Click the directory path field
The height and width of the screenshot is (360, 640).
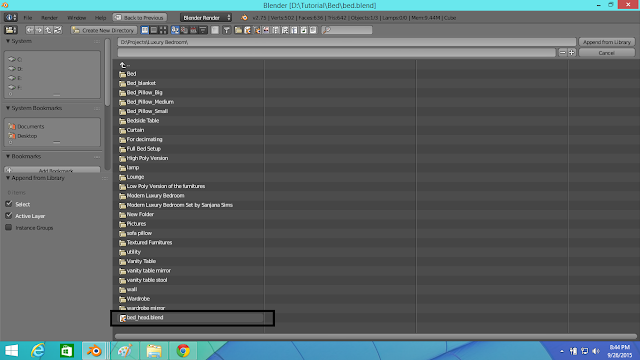[x=347, y=42]
